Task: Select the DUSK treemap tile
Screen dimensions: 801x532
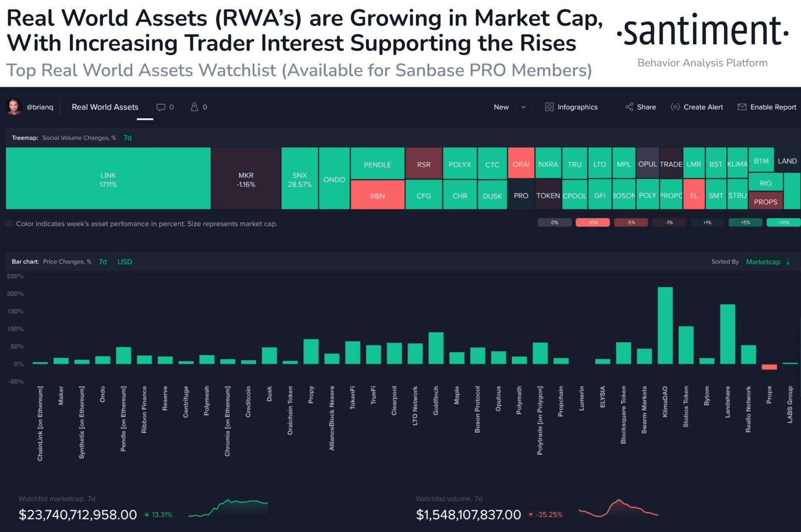Action: click(x=492, y=195)
